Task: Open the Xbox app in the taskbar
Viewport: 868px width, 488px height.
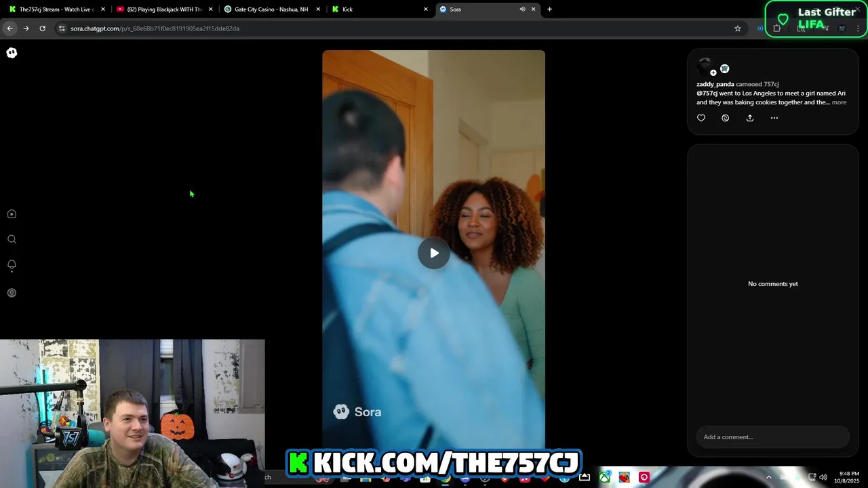Action: pyautogui.click(x=604, y=477)
